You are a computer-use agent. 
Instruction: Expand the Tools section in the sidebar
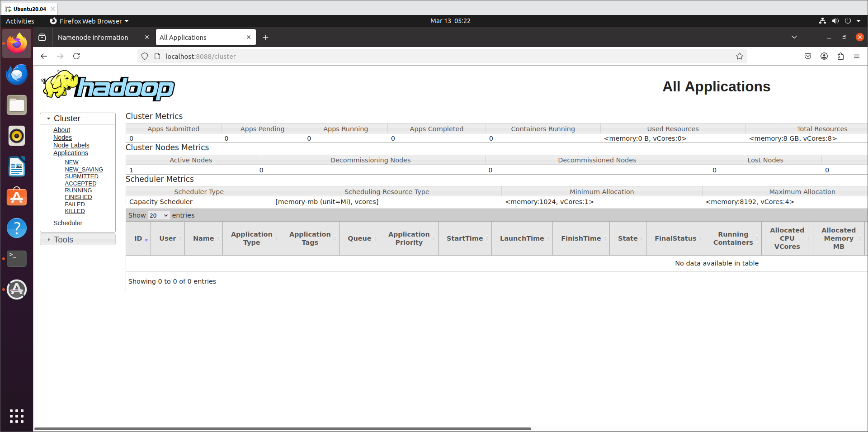[50, 239]
